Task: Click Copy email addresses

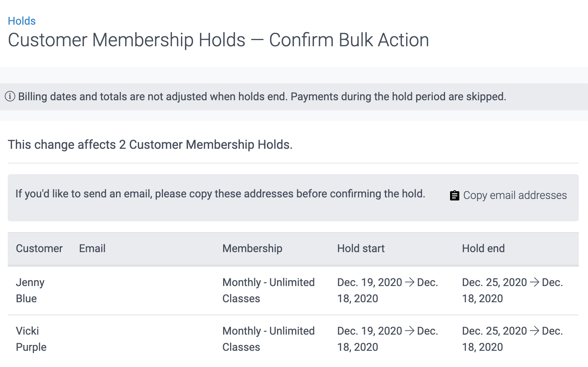Action: tap(515, 195)
